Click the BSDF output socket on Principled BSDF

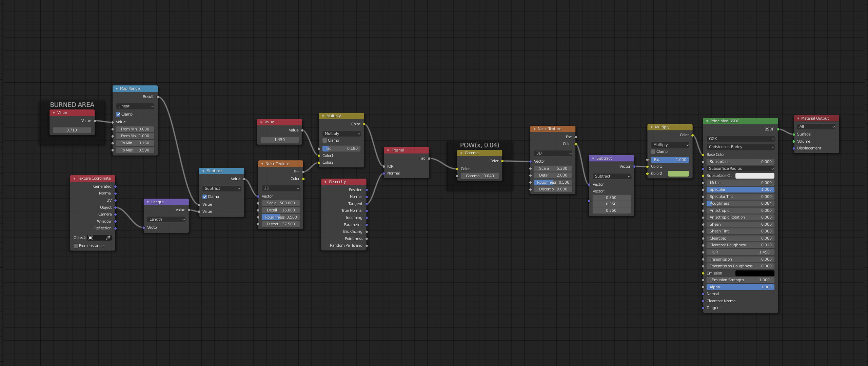(x=778, y=129)
